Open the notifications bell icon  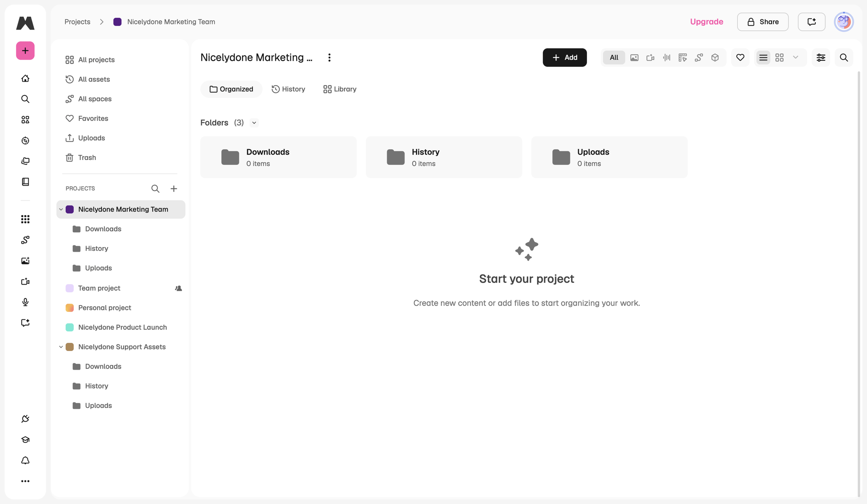pyautogui.click(x=25, y=460)
